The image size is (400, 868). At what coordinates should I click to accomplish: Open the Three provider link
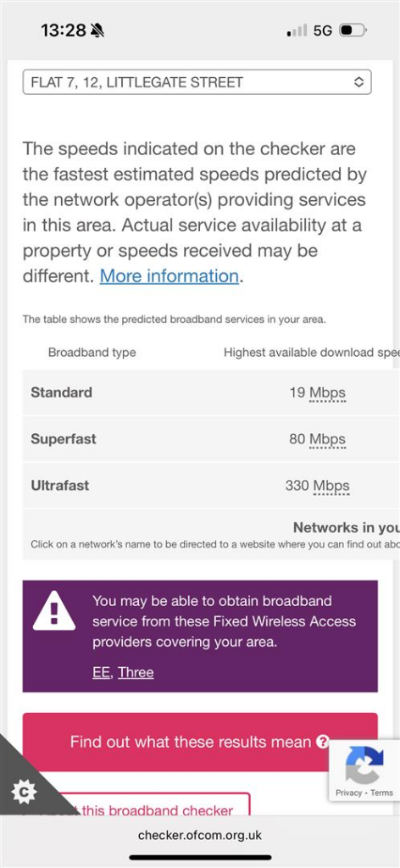[x=136, y=672]
